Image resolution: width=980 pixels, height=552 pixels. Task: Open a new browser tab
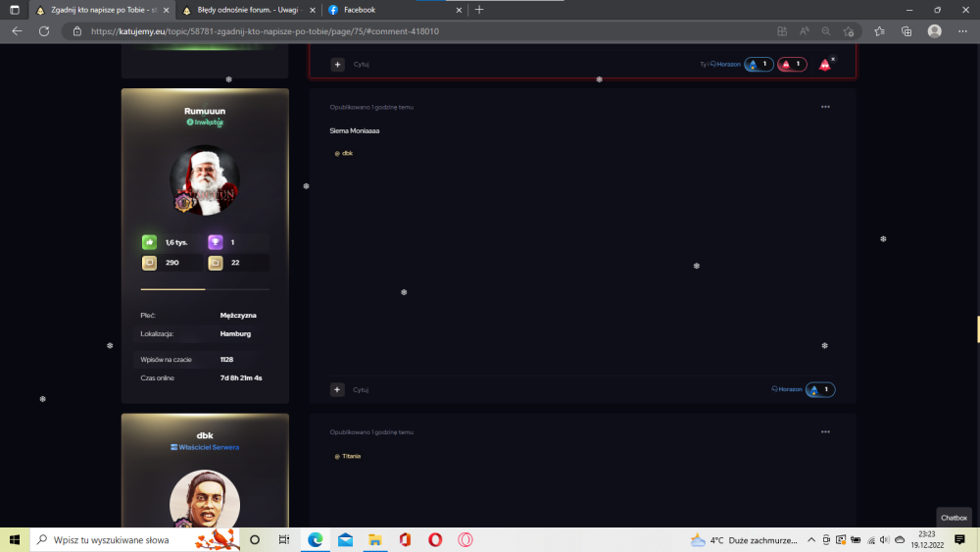pos(479,10)
